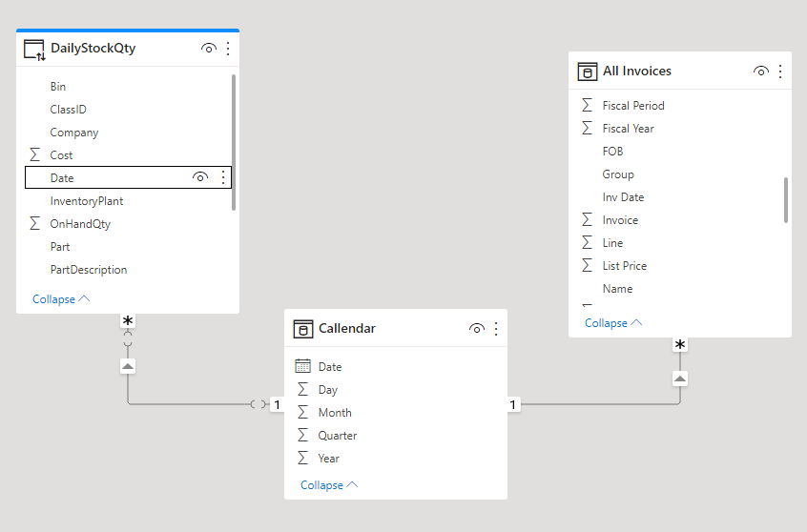
Task: Select the Line field name
Action: tap(612, 243)
